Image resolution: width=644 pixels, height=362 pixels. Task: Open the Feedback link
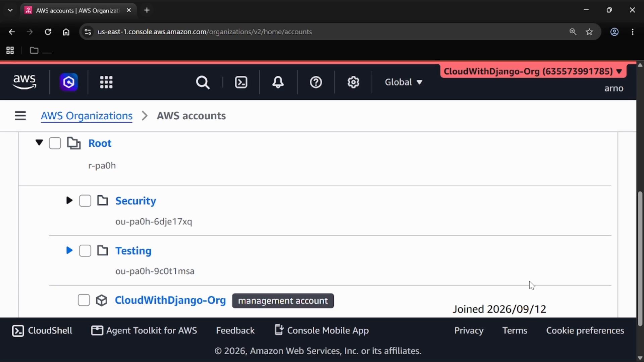pyautogui.click(x=235, y=330)
